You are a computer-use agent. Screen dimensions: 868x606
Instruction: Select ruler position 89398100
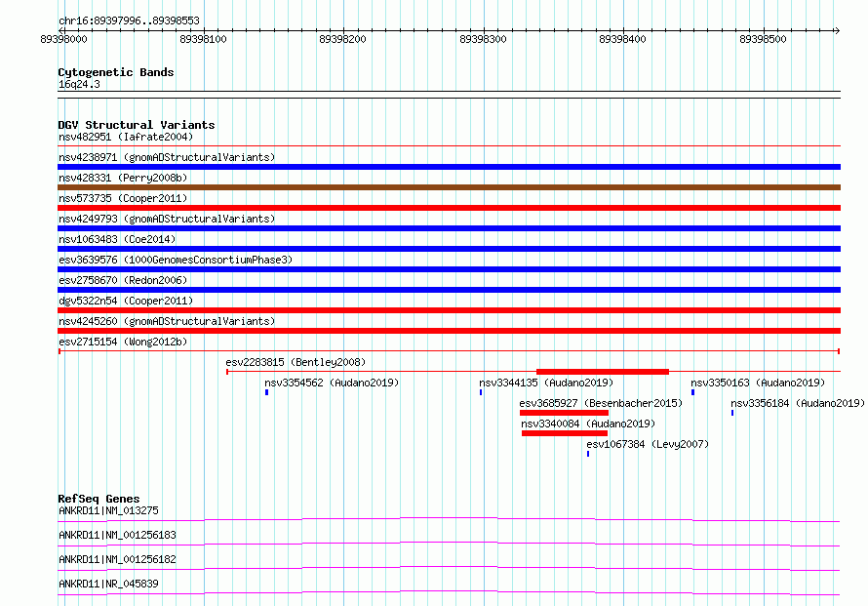pyautogui.click(x=203, y=39)
